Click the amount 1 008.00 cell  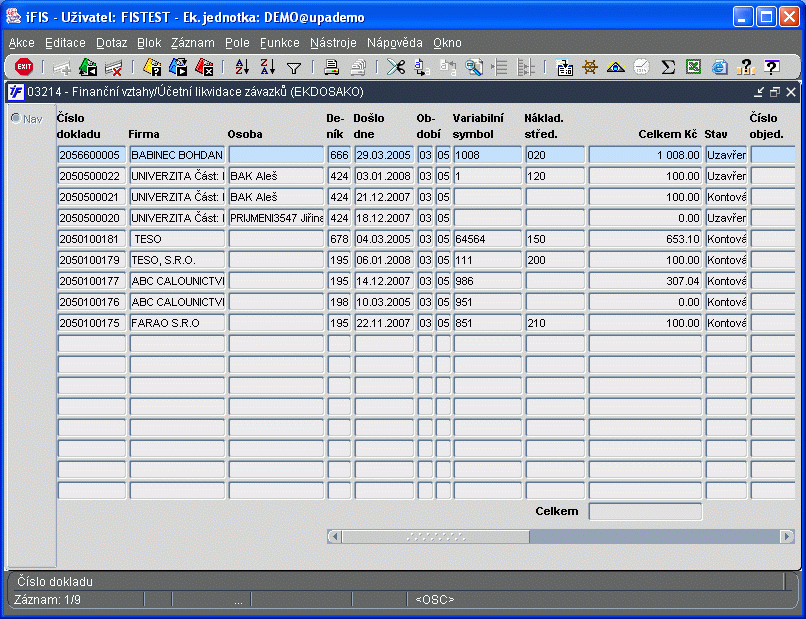coord(645,155)
